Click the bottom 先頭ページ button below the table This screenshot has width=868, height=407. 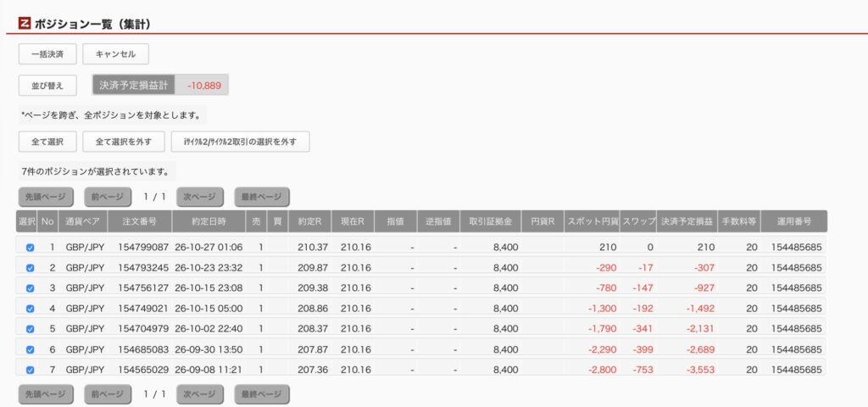(46, 394)
